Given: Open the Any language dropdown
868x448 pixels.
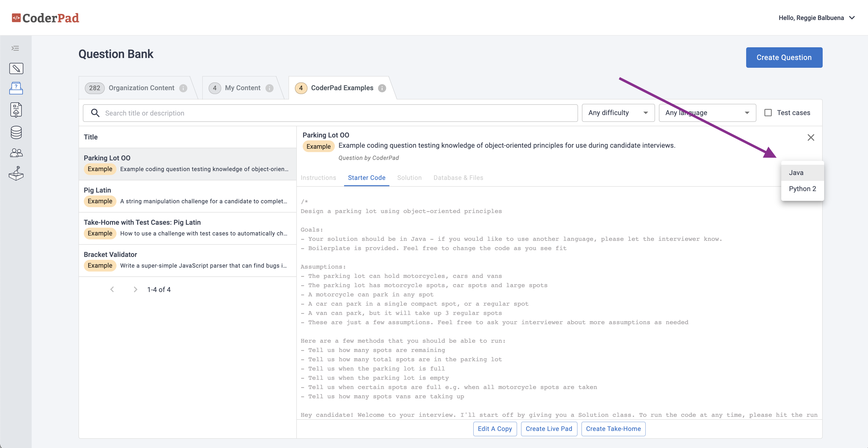Looking at the screenshot, I should click(x=707, y=113).
